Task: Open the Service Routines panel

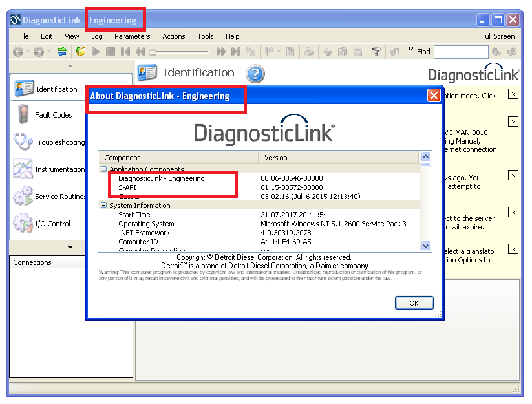Action: (x=47, y=197)
